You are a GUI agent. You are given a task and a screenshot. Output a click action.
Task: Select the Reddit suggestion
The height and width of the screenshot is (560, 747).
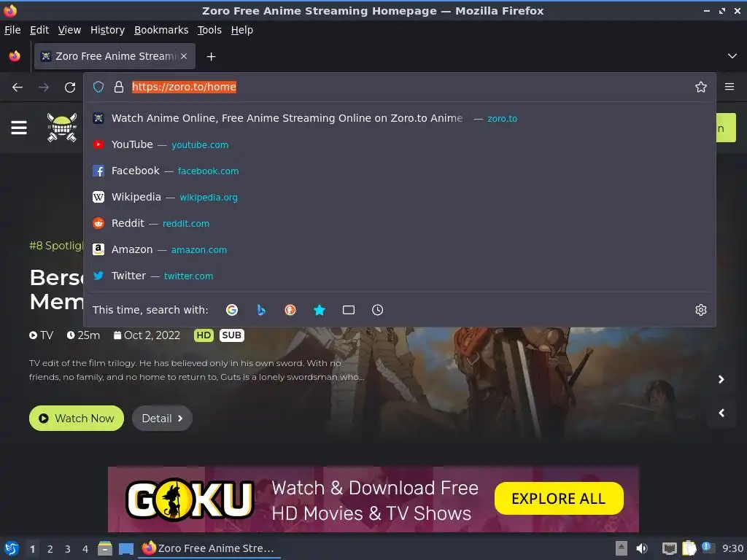[x=399, y=223]
